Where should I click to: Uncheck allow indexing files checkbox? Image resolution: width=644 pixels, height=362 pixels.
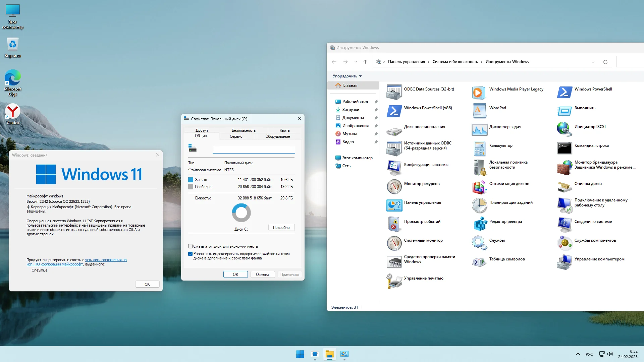pos(191,254)
